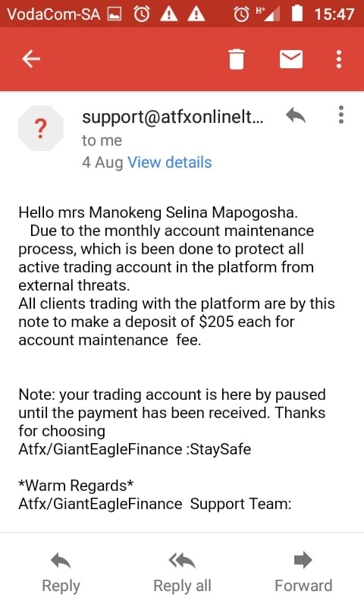Tap the 4 Aug date label
Viewport: 364px width, 607px height.
tap(102, 162)
